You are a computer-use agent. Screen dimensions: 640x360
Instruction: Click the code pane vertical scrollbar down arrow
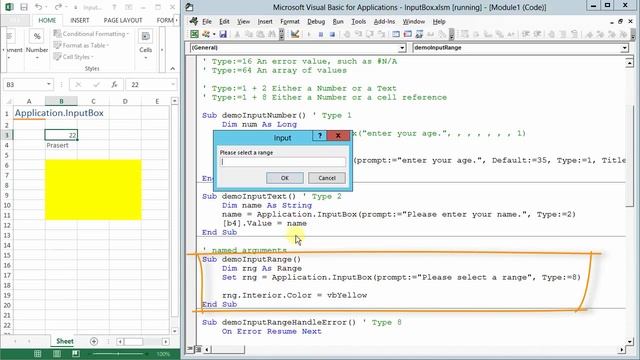(629, 342)
